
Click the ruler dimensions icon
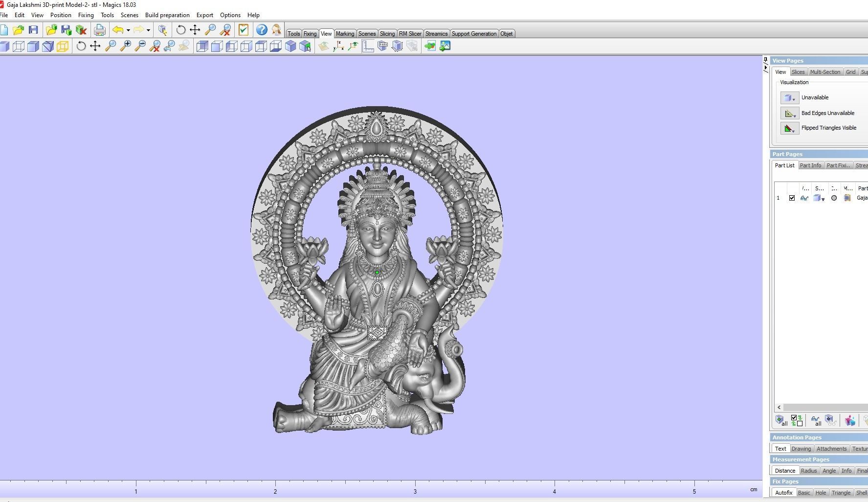click(x=368, y=46)
